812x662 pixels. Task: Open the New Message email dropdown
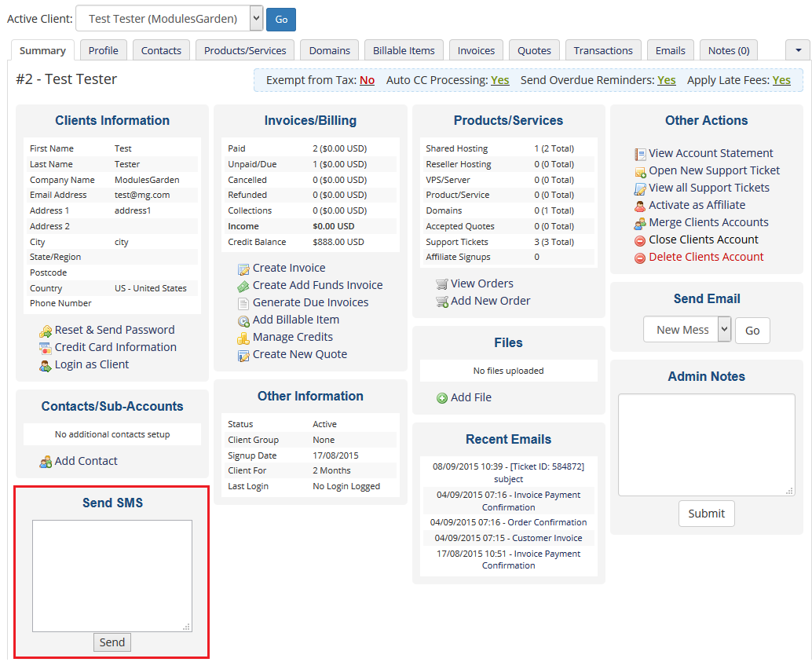point(687,330)
